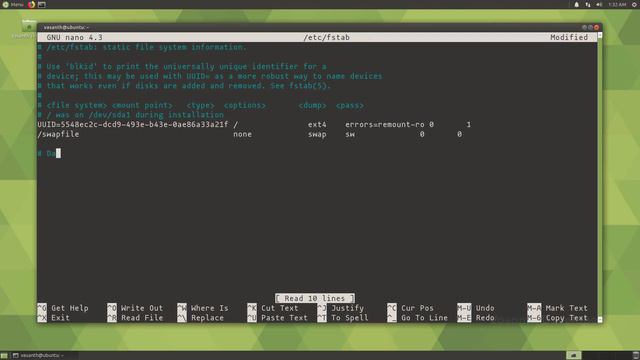Click '^C Cur Pos' shortcut label
This screenshot has height=360, width=640.
click(x=410, y=308)
